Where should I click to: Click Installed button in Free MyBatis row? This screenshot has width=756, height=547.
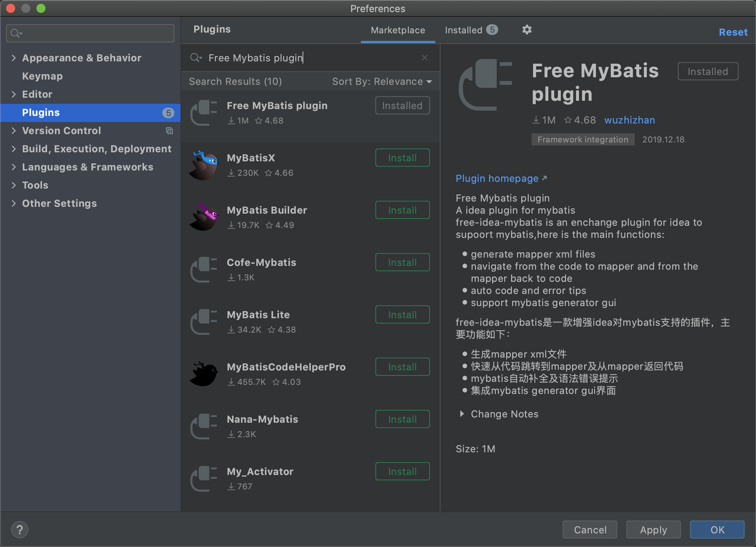[x=402, y=105]
